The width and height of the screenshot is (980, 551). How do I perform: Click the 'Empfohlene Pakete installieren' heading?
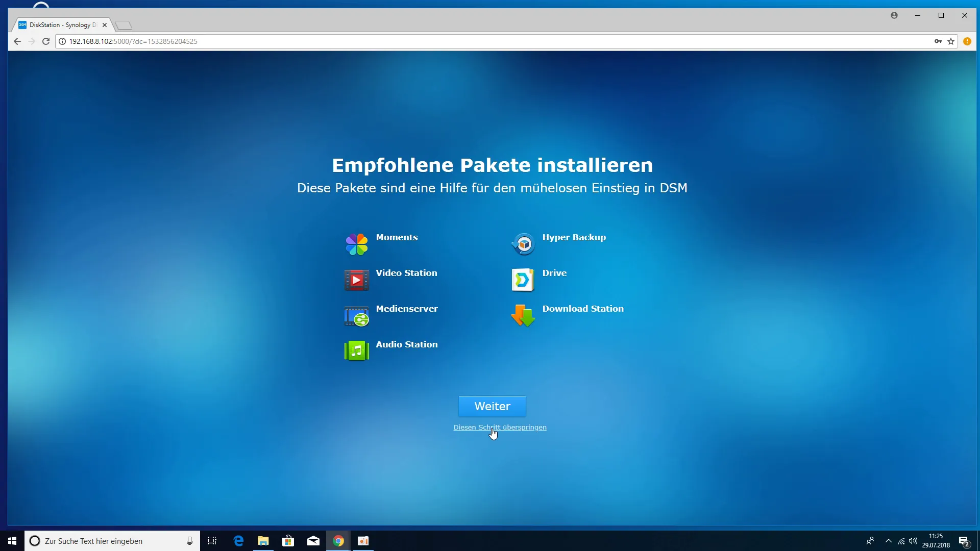click(x=492, y=165)
